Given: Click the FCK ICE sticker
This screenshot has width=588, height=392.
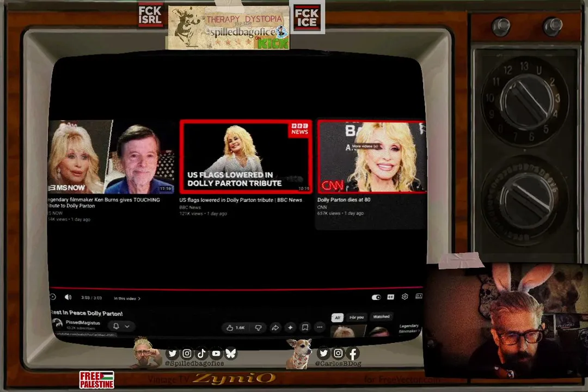Looking at the screenshot, I should click(x=307, y=17).
